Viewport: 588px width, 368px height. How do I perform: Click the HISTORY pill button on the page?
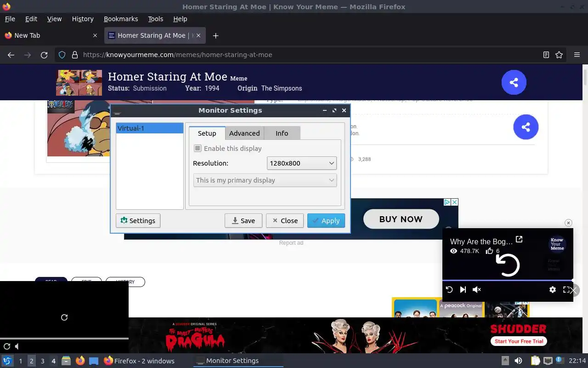tap(125, 282)
